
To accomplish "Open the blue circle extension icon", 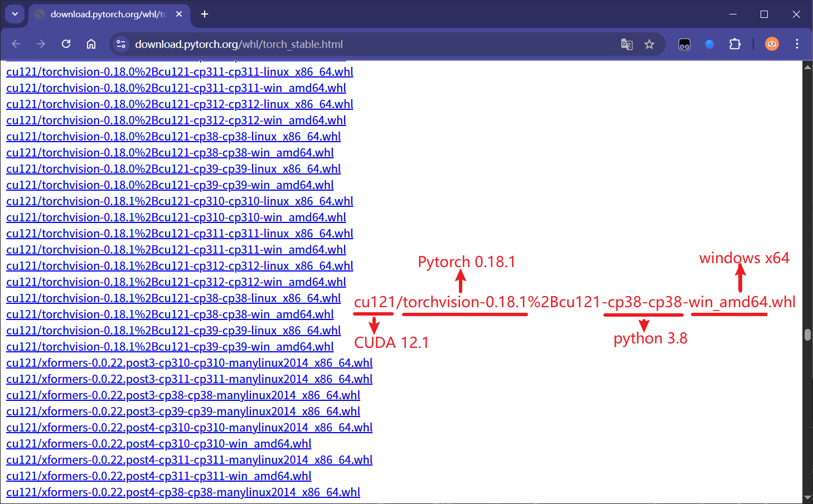I will click(709, 44).
